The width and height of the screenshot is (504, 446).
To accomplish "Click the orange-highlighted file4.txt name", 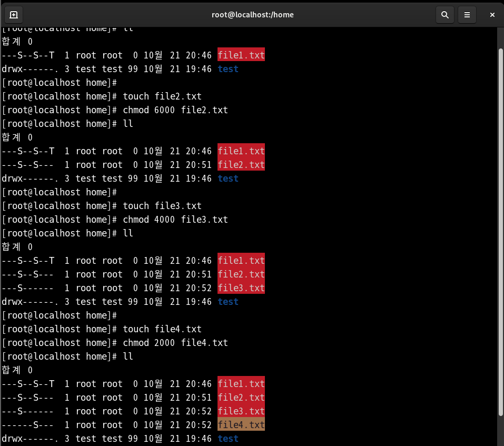I will 241,425.
